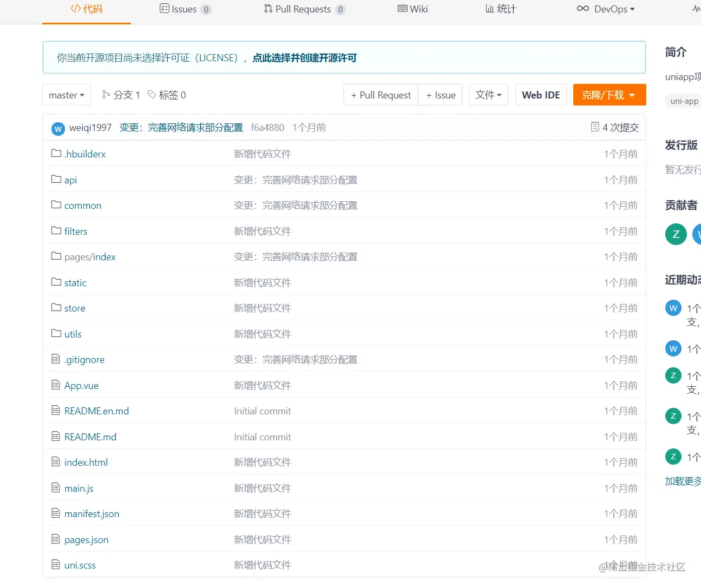Click the folder icon beside store
701x588 pixels.
(56, 307)
